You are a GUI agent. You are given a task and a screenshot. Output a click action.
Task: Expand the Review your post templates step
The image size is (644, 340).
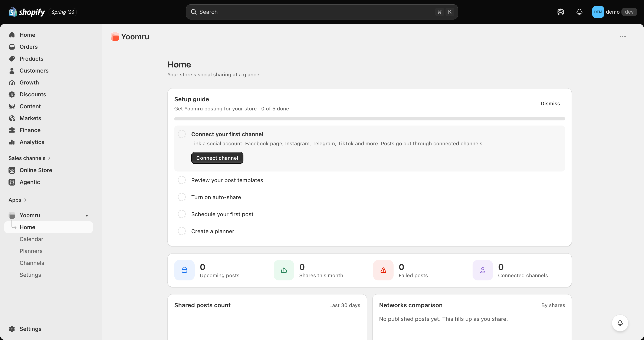pos(227,180)
